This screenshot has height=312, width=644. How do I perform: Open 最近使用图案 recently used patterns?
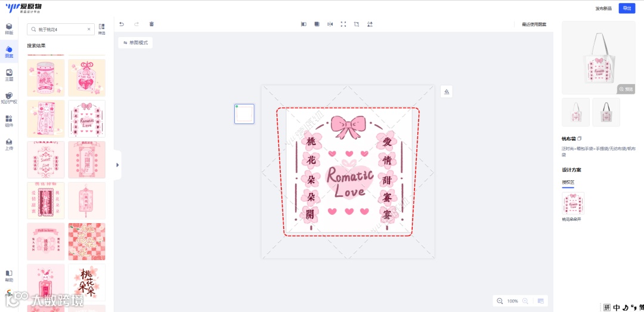[534, 24]
